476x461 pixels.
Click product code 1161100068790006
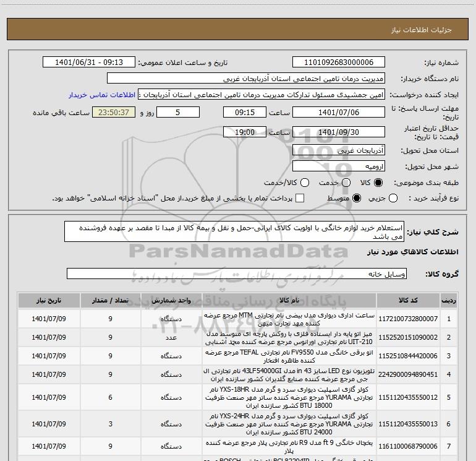(x=408, y=446)
